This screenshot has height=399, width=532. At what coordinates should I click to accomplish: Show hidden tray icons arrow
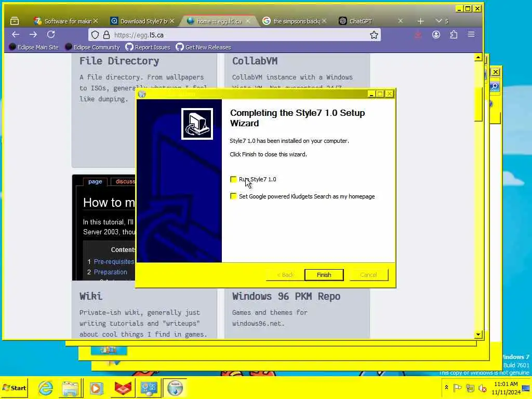(x=446, y=387)
